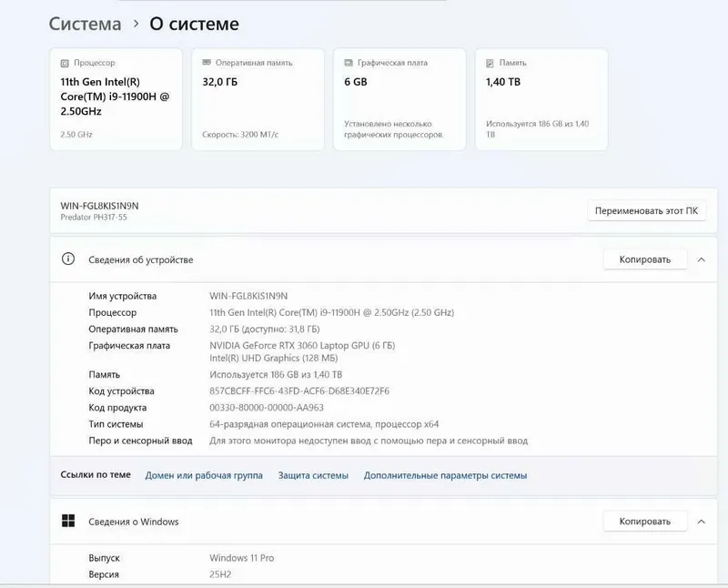Click the Память row label
Viewport: 728px width, 588px height.
pyautogui.click(x=104, y=375)
